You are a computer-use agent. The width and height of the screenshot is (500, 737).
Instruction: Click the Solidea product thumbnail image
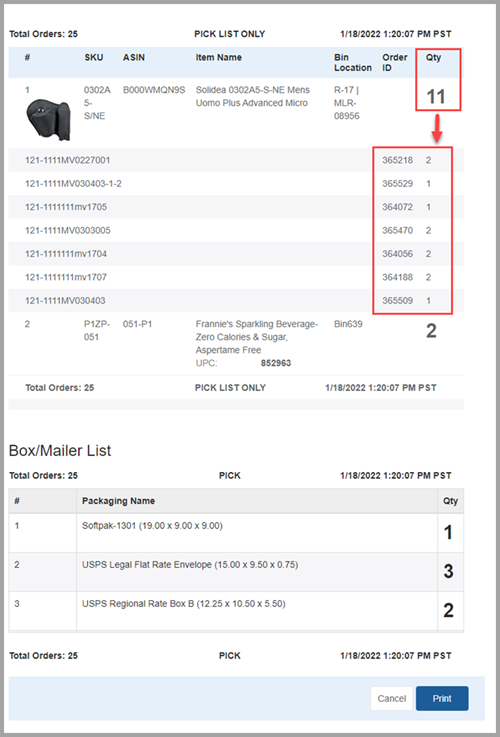pyautogui.click(x=48, y=120)
